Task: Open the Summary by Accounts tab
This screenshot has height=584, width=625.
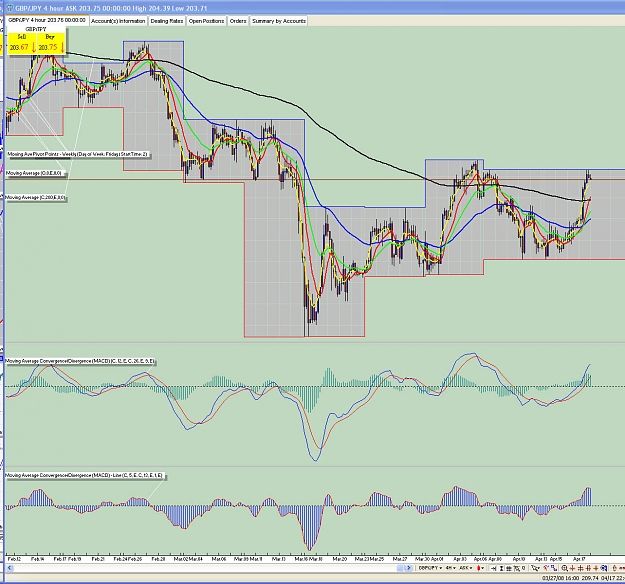Action: pyautogui.click(x=279, y=21)
